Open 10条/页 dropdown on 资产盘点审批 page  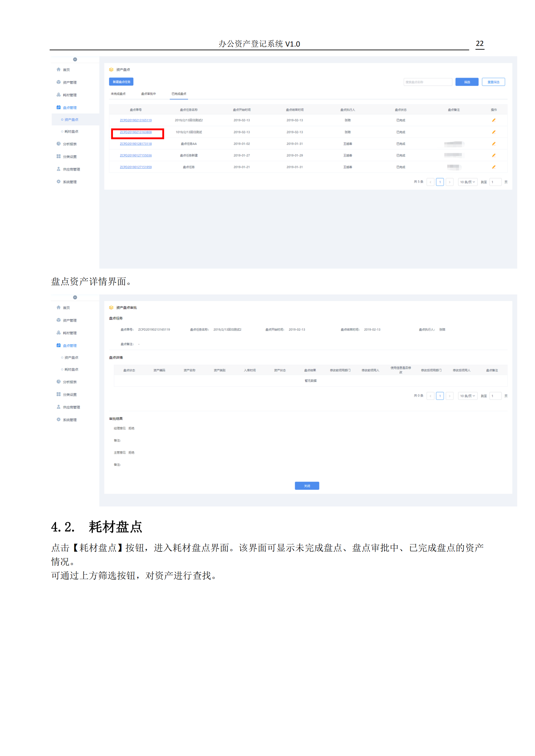tap(467, 396)
